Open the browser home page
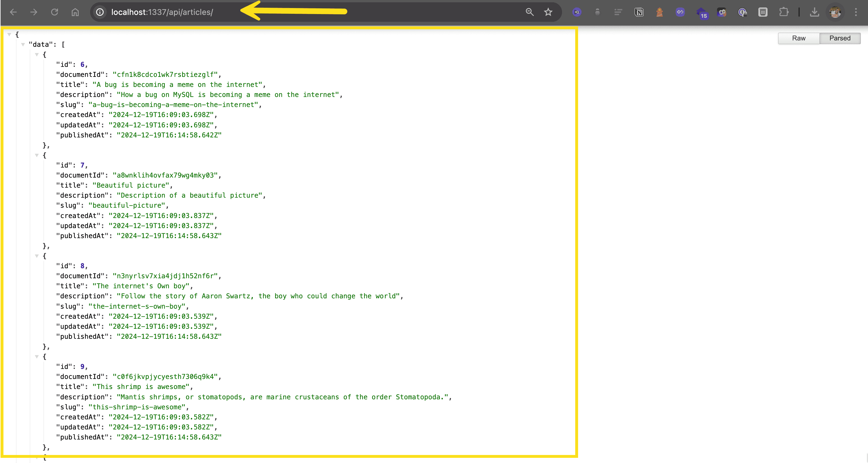 pyautogui.click(x=75, y=12)
